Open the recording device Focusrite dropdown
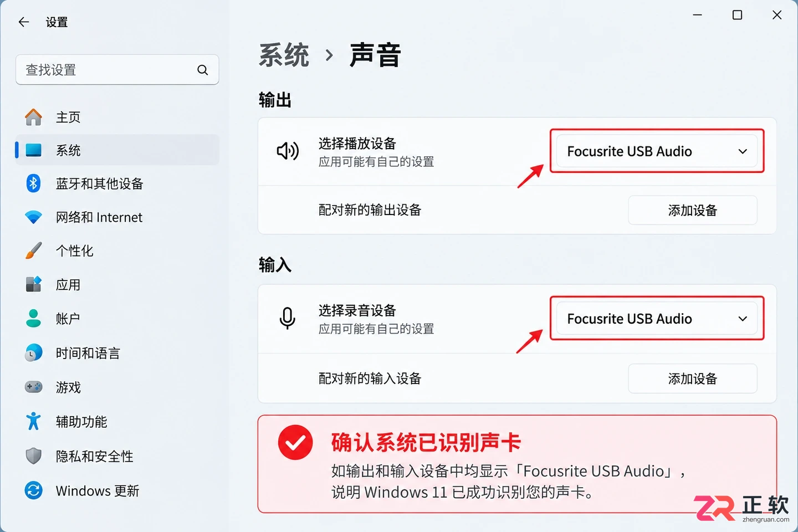 pyautogui.click(x=657, y=319)
